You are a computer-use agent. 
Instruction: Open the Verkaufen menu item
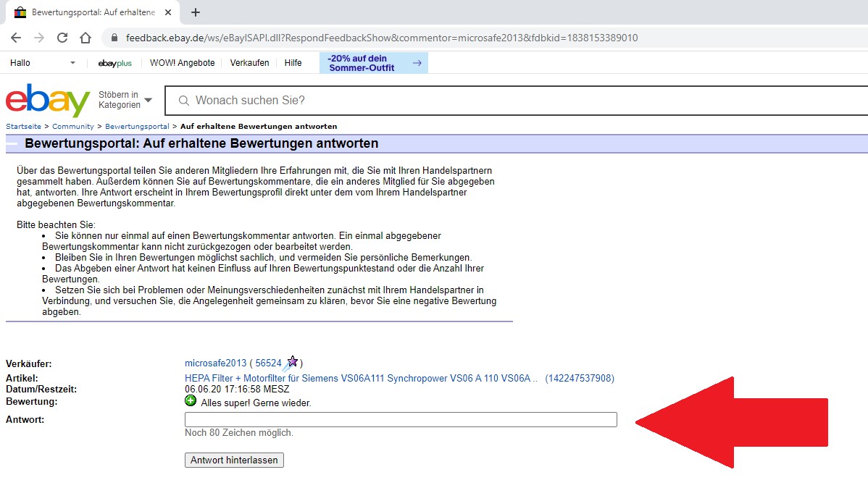point(249,63)
